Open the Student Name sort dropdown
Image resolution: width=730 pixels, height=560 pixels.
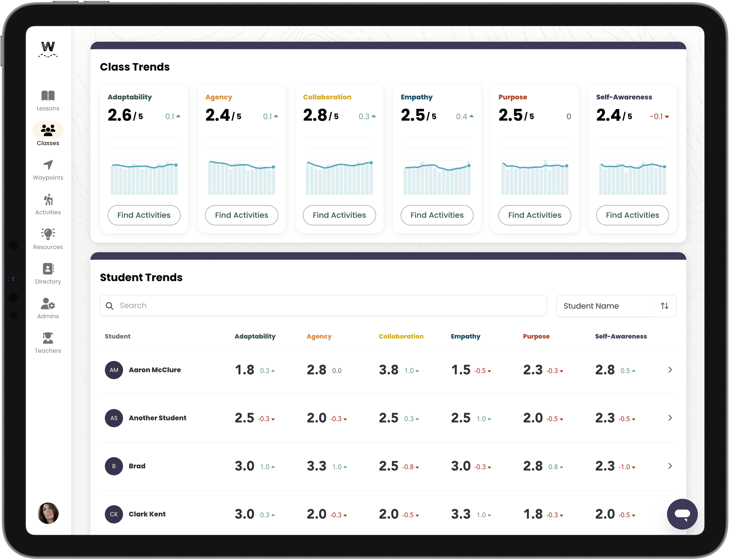[x=605, y=306]
